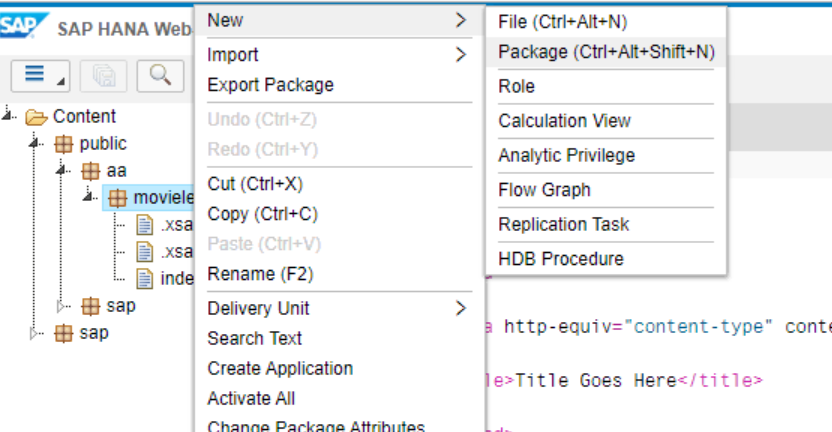Click the magnifier search icon
Screen dimensions: 832x432
tap(160, 74)
